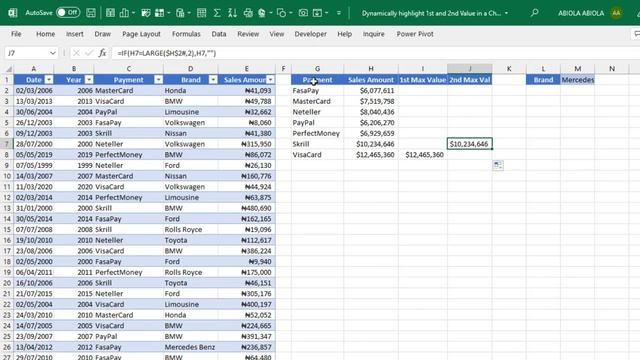Click the ABIOLA ABIOLA account name
This screenshot has width=640, height=360.
point(581,13)
